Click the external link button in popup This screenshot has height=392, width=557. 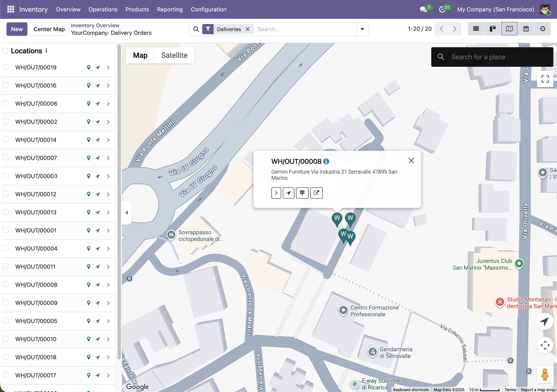(x=317, y=193)
